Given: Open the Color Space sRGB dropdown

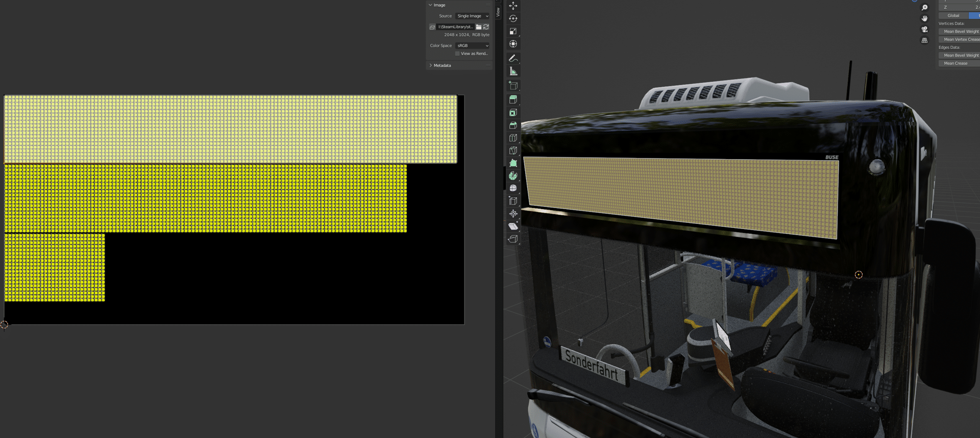Looking at the screenshot, I should 472,45.
